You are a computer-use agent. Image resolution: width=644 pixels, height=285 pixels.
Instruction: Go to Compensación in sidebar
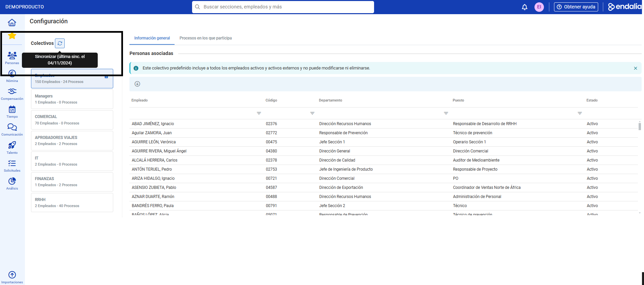(x=12, y=94)
